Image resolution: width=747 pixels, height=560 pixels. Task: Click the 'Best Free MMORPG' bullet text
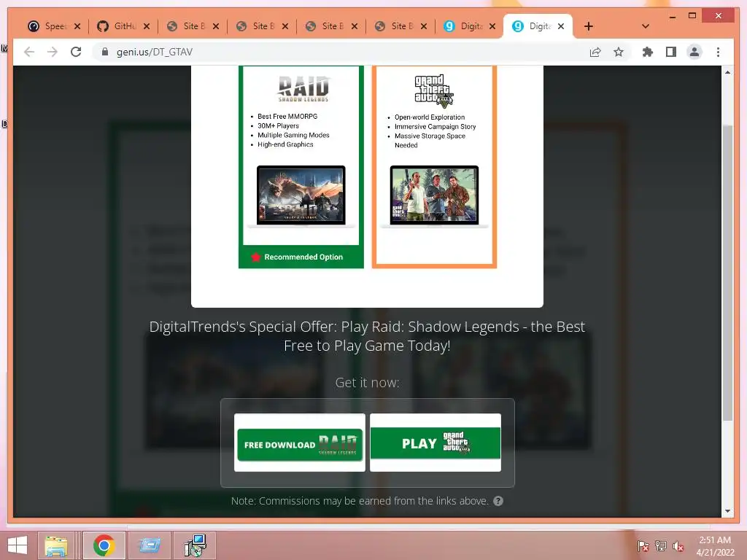tap(287, 116)
